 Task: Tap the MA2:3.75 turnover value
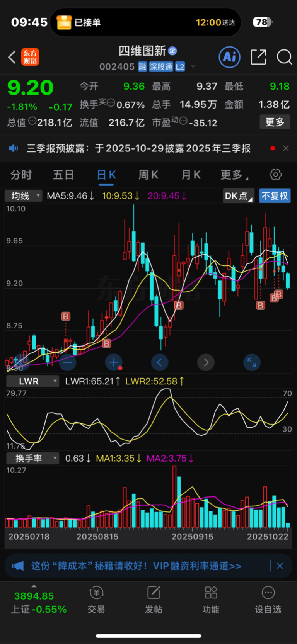[170, 459]
